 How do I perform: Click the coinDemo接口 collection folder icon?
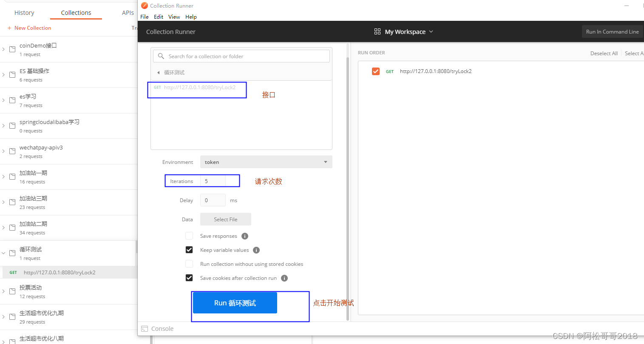pyautogui.click(x=12, y=49)
